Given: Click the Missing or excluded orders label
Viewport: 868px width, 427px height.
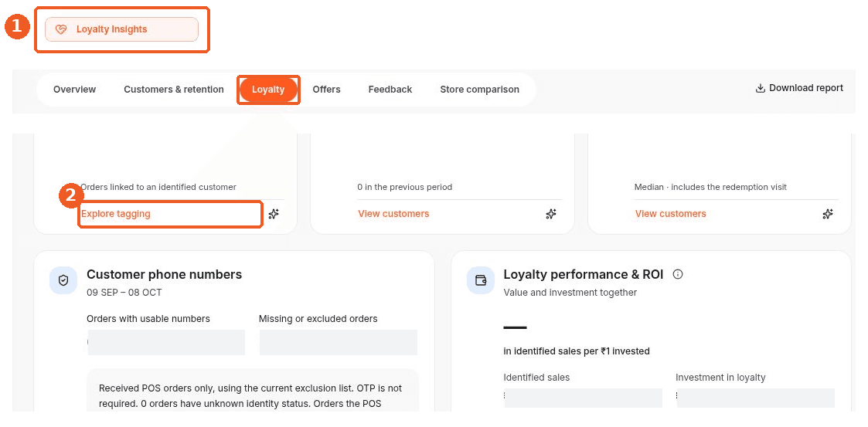Looking at the screenshot, I should click(318, 319).
